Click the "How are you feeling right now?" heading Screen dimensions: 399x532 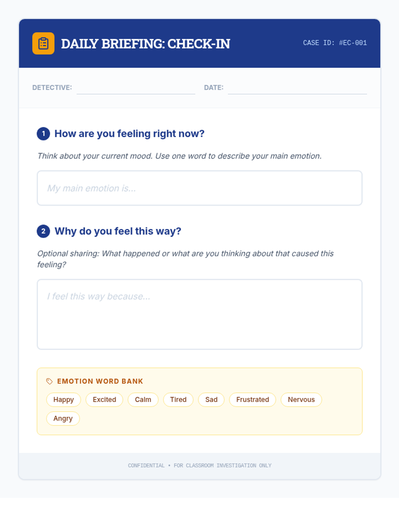(129, 134)
